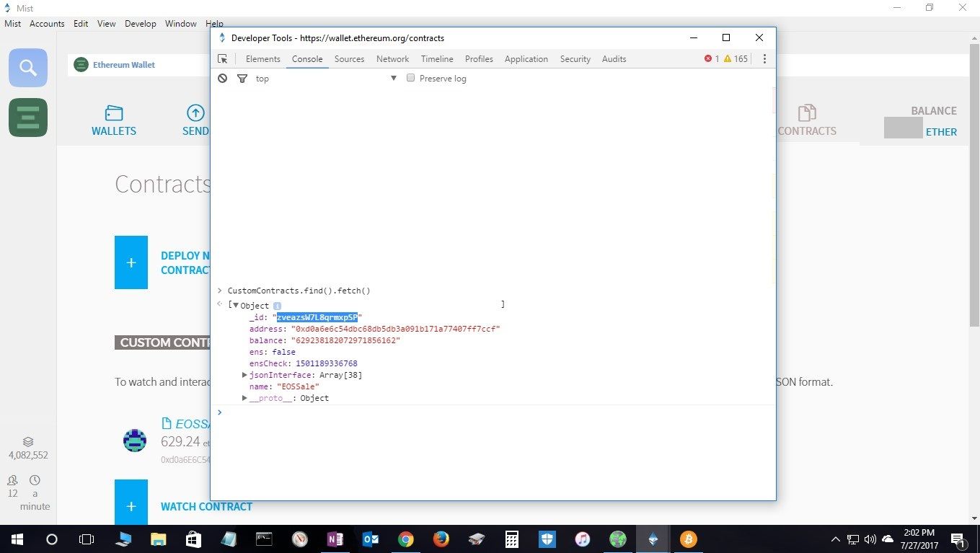Click the red error count indicator
Screen dimensions: 980x553
tap(712, 59)
